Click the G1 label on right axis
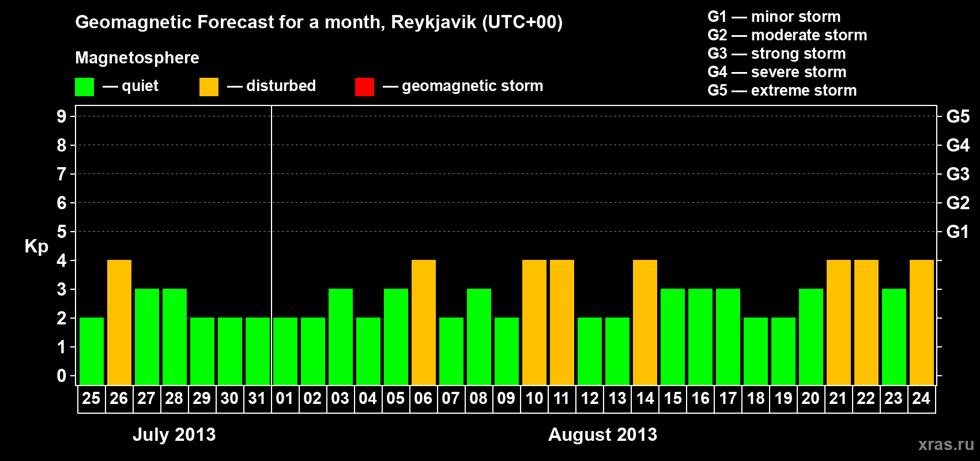This screenshot has width=980, height=461. pyautogui.click(x=958, y=232)
